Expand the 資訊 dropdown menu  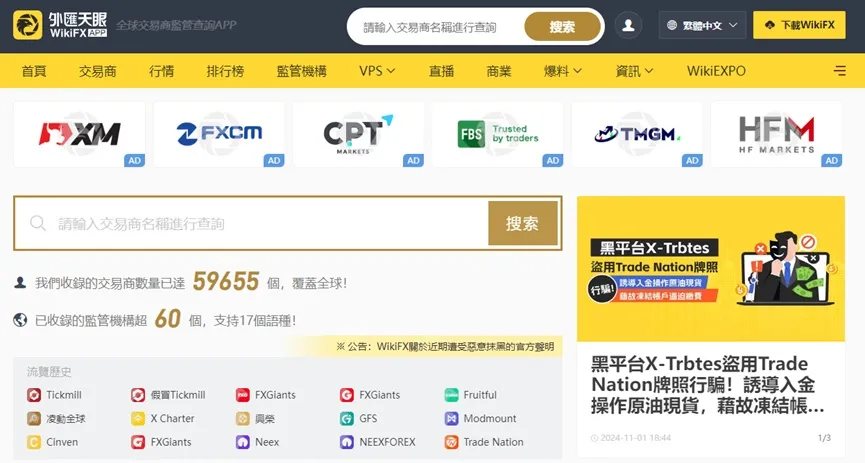coord(634,71)
